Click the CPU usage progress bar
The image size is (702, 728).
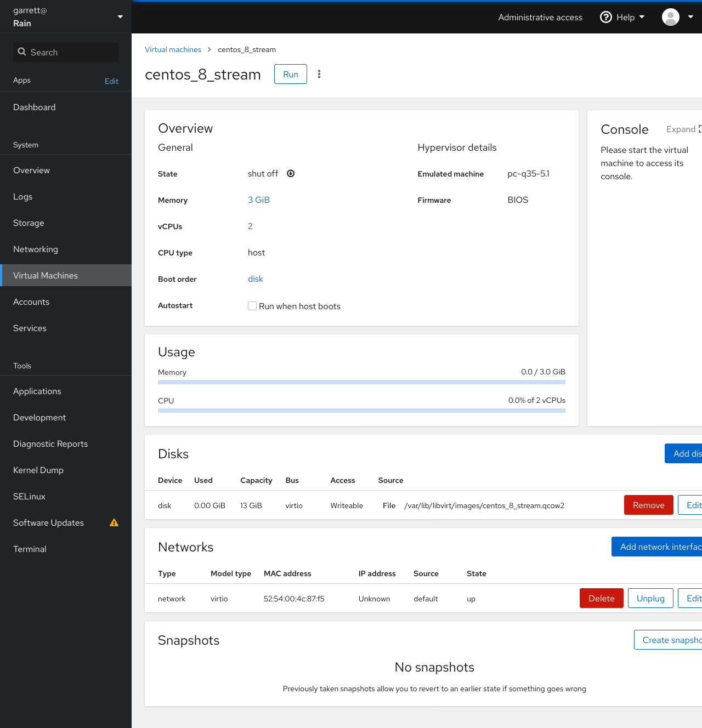[x=361, y=410]
